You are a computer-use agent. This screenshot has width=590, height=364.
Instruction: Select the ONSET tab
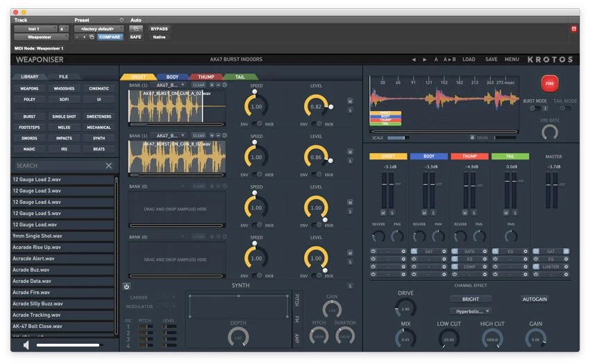point(138,77)
